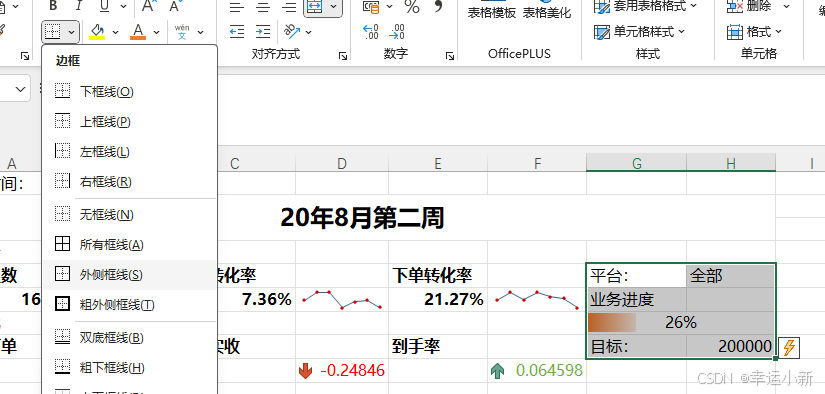Viewport: 825px width, 394px height.
Task: Toggle Italic formatting
Action: pos(79,6)
